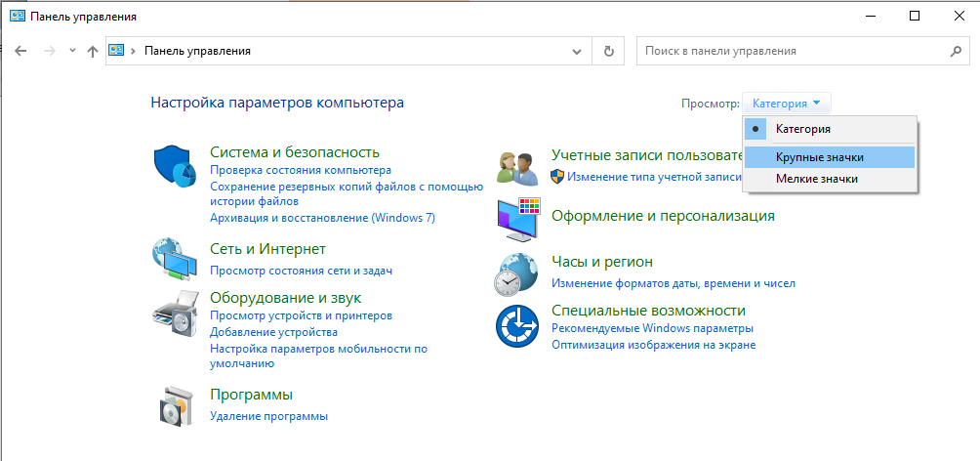Open Специальные возможности category
Viewport: 980px width, 461px height.
[x=648, y=311]
